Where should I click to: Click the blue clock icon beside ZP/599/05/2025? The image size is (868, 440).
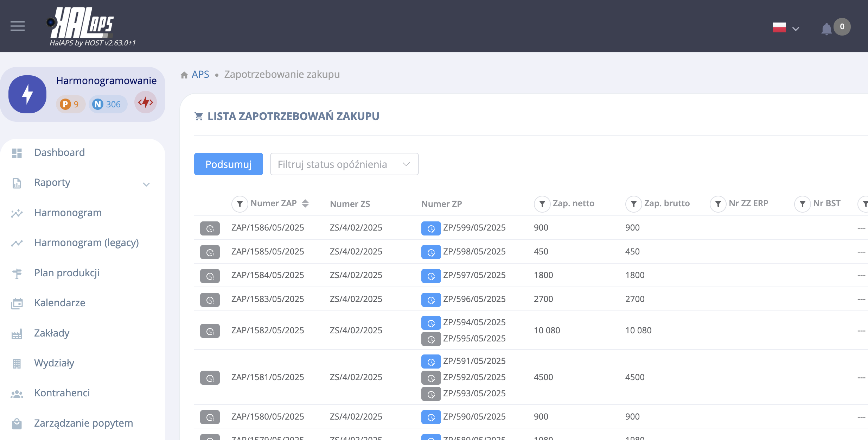click(x=431, y=228)
